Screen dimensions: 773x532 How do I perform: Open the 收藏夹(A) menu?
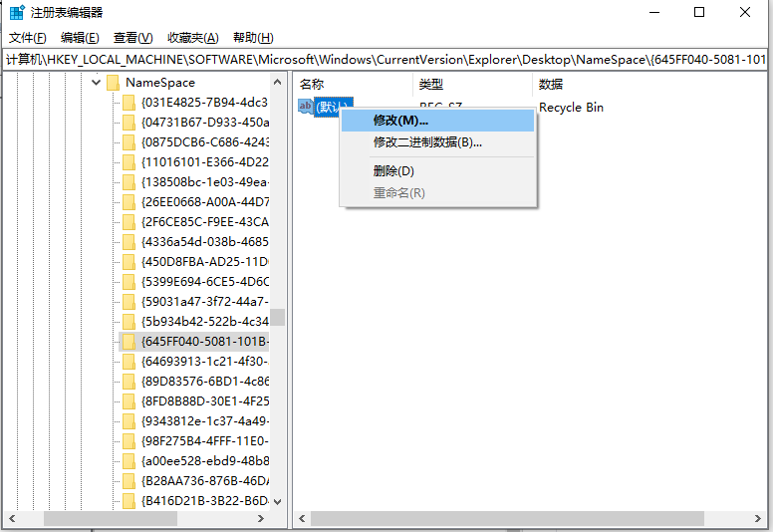(x=192, y=38)
